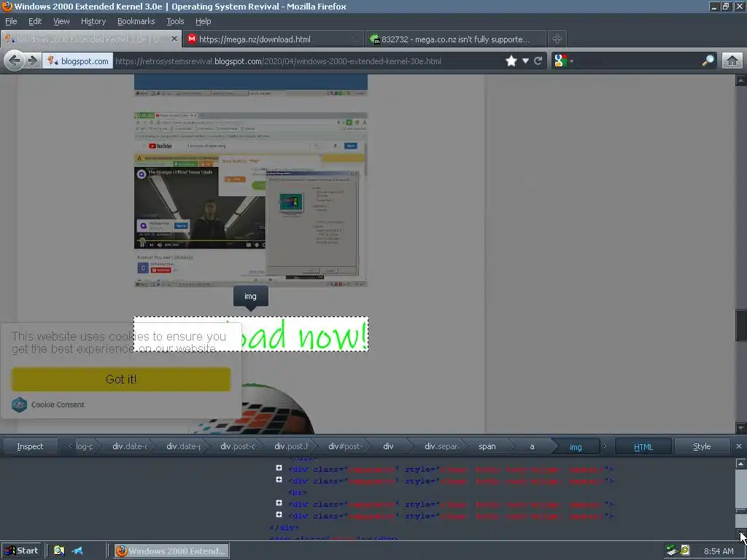Select the div#post- breadcrumb
This screenshot has height=560, width=747.
click(345, 446)
